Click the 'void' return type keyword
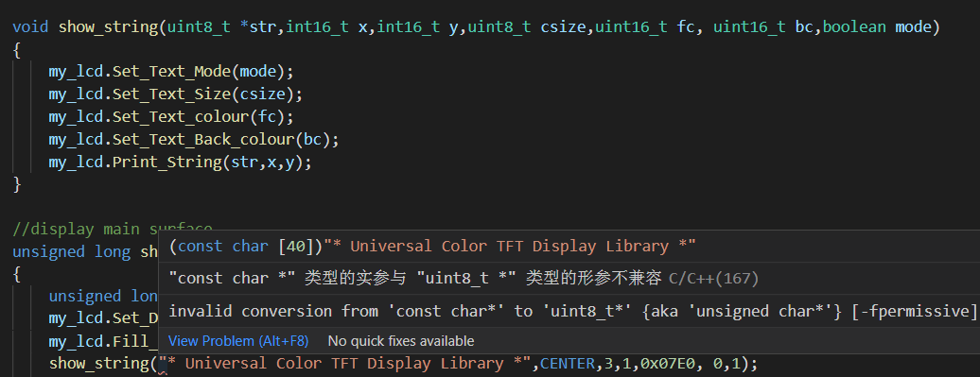 (x=30, y=26)
